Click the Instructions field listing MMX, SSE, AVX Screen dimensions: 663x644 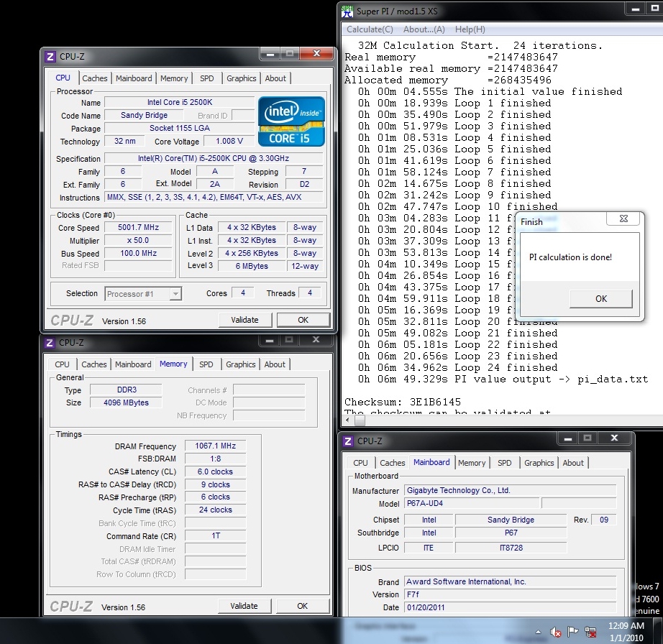tap(214, 198)
